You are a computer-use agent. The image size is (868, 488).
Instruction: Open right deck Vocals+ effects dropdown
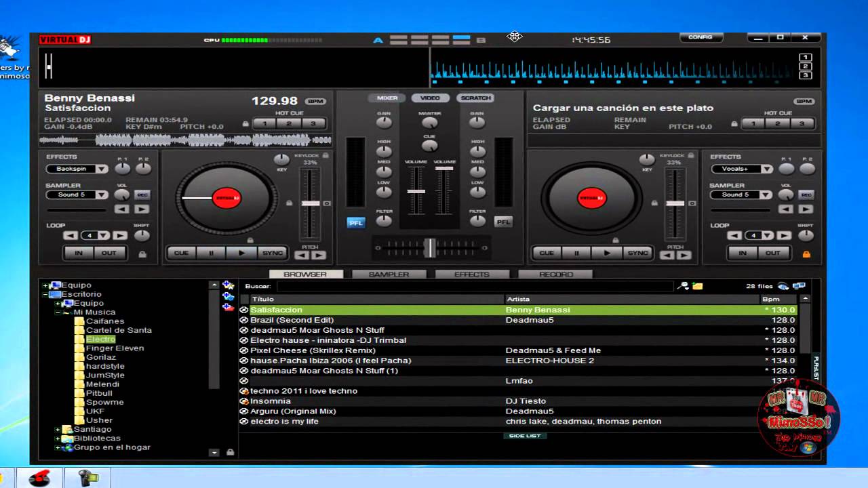click(x=766, y=169)
